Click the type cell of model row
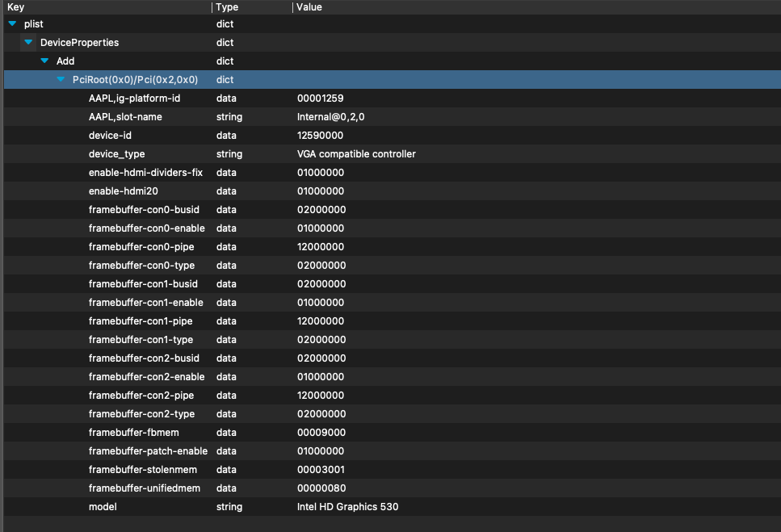The image size is (781, 532). click(229, 507)
